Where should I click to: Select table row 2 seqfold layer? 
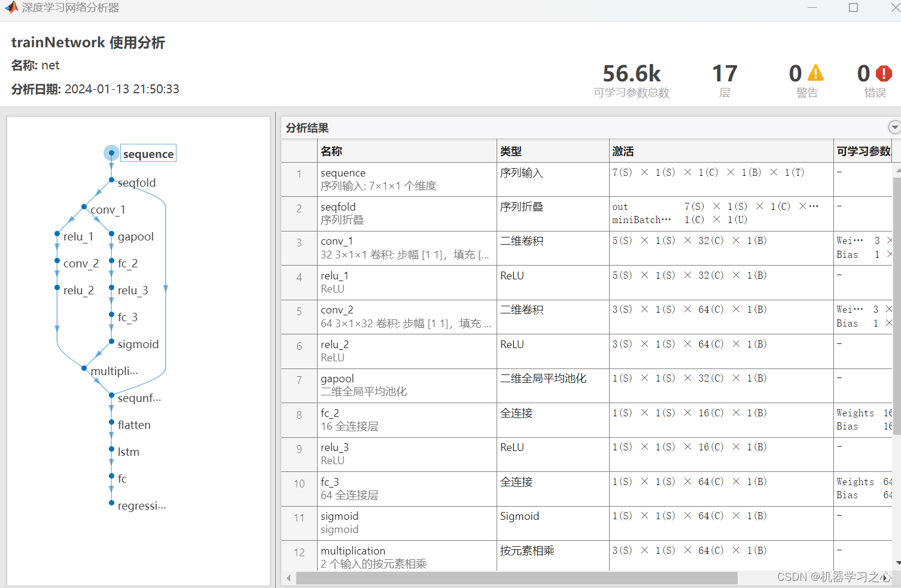click(x=586, y=214)
